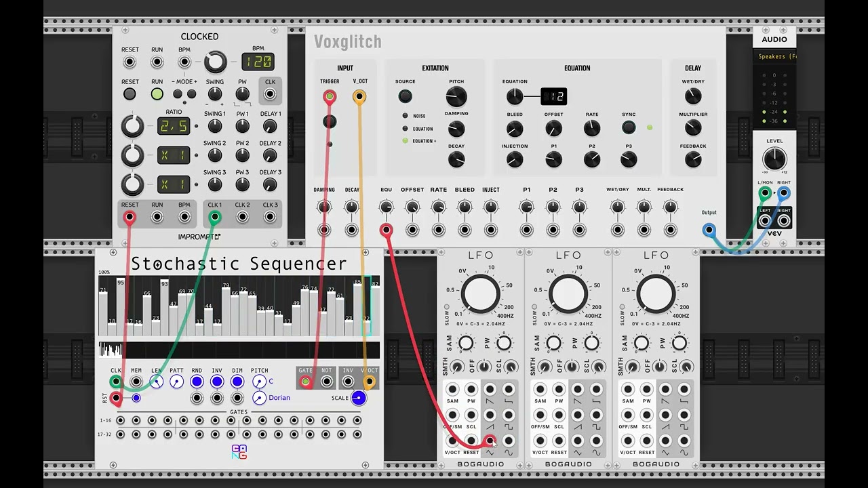Click the blue SCALE knob

pos(358,398)
